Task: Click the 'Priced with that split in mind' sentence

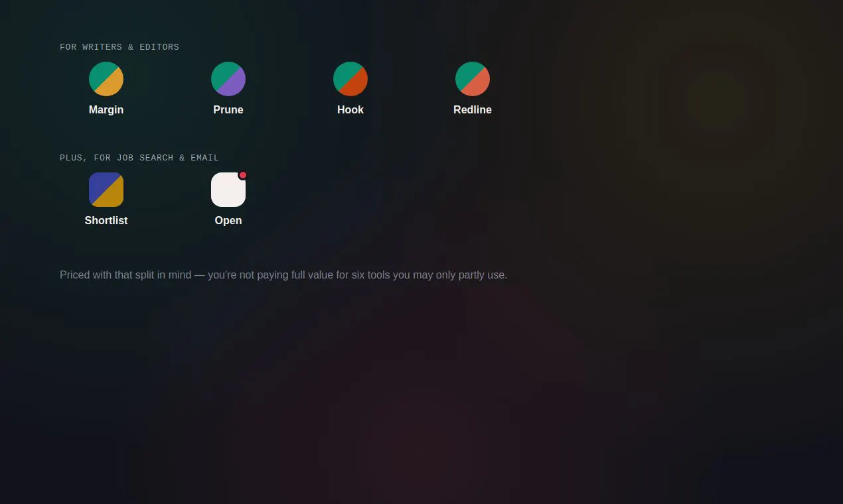Action: pos(283,275)
